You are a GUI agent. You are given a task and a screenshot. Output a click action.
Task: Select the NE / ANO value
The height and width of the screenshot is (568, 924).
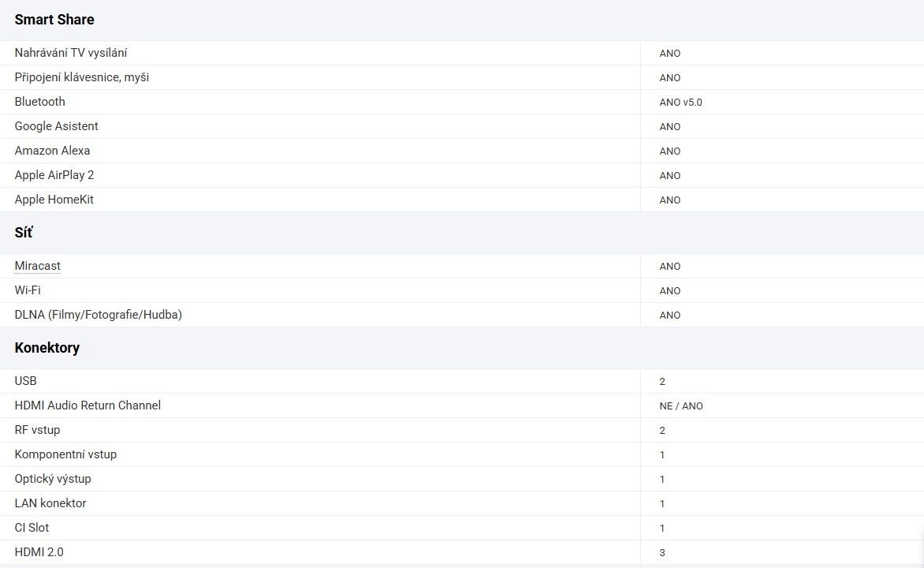pyautogui.click(x=681, y=405)
